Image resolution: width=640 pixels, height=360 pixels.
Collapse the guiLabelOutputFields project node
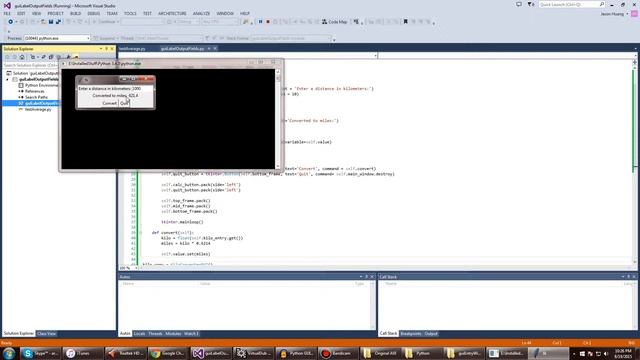pos(7,79)
